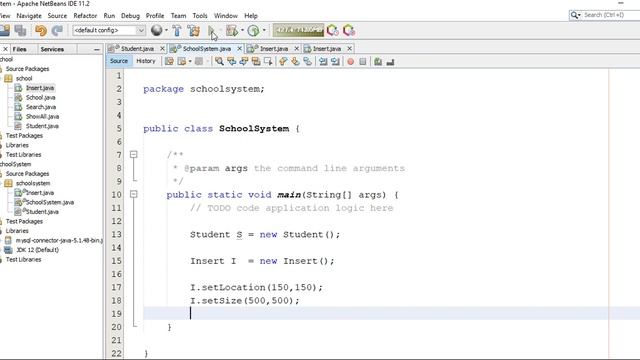Open the Team menu
Screen dimensions: 640x360
[x=178, y=16]
